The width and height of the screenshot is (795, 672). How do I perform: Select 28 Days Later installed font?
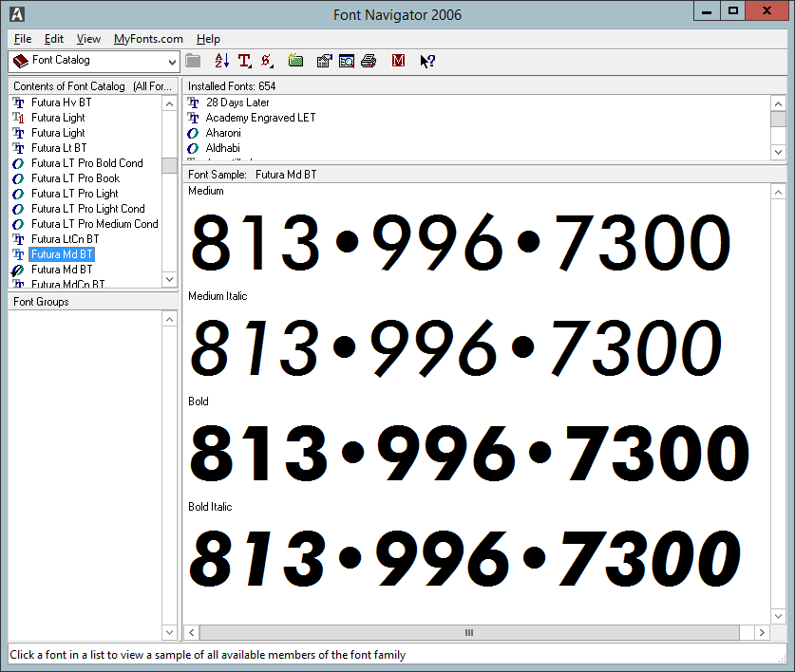coord(237,103)
